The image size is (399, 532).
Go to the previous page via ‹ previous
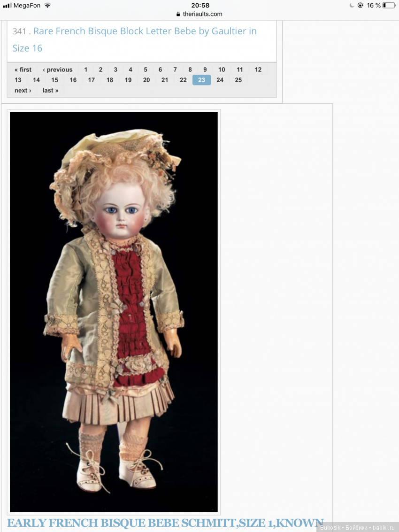tap(58, 69)
